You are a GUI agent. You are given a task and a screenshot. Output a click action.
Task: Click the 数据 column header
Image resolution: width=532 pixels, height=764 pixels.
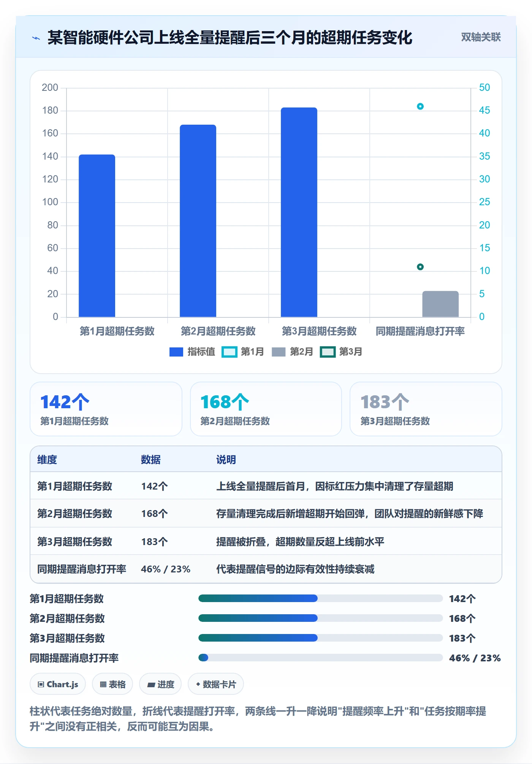pos(151,460)
